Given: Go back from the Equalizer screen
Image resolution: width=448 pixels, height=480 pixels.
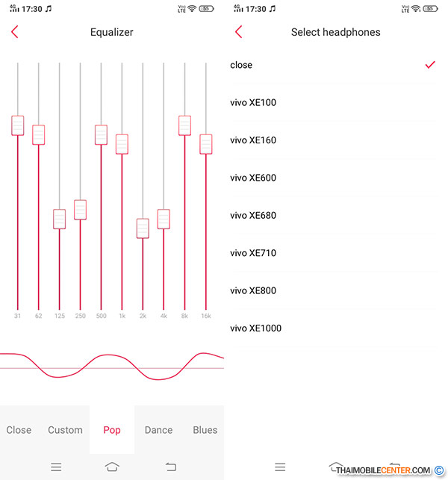Looking at the screenshot, I should 14,32.
